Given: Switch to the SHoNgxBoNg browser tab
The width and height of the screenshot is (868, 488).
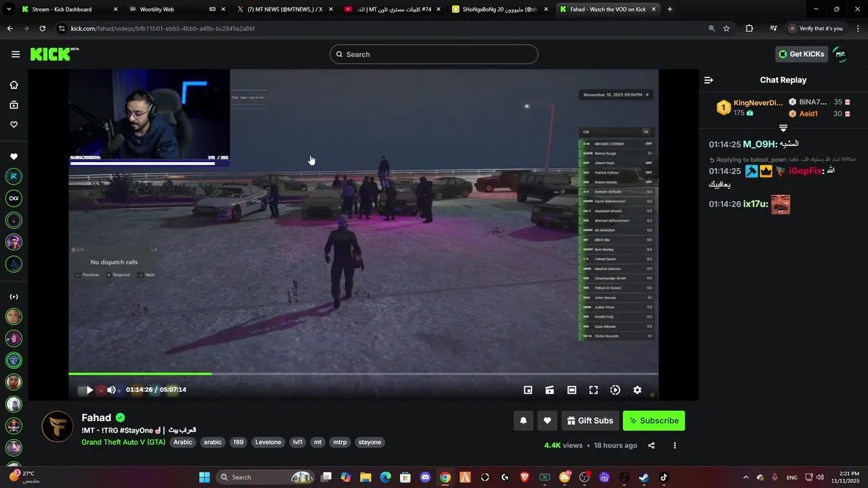Looking at the screenshot, I should click(500, 9).
